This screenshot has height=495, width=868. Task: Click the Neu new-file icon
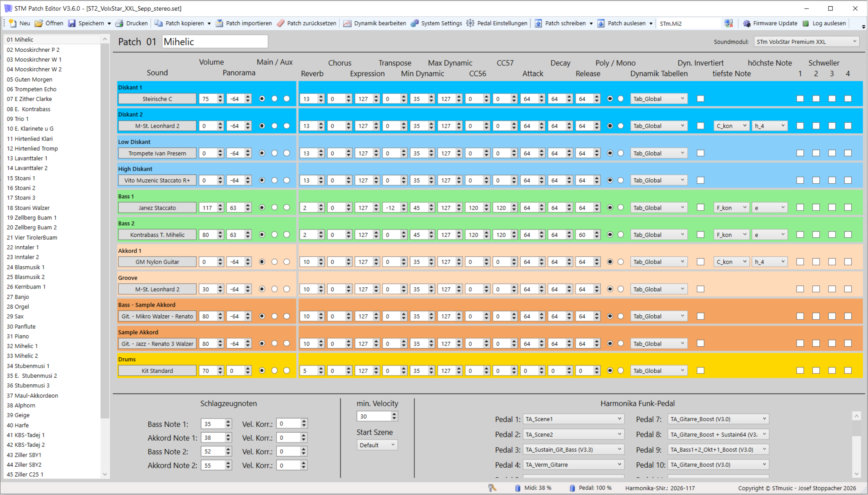[x=13, y=23]
